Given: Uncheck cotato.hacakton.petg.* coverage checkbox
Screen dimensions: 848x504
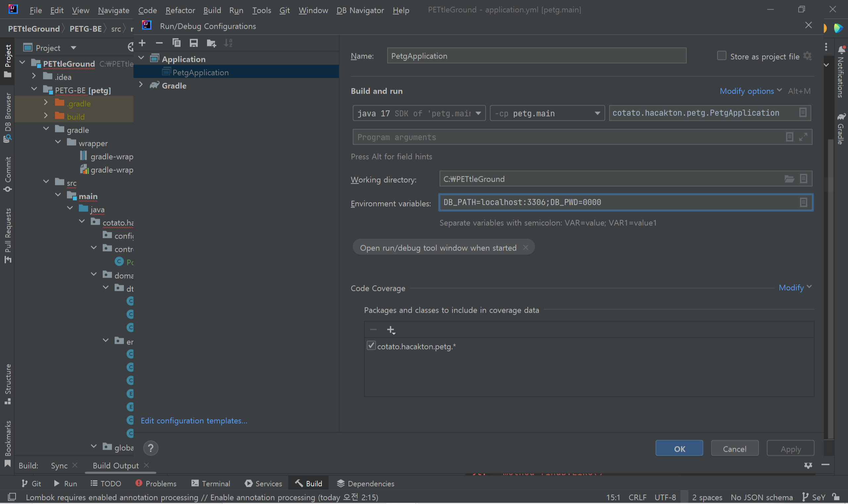Looking at the screenshot, I should point(371,346).
